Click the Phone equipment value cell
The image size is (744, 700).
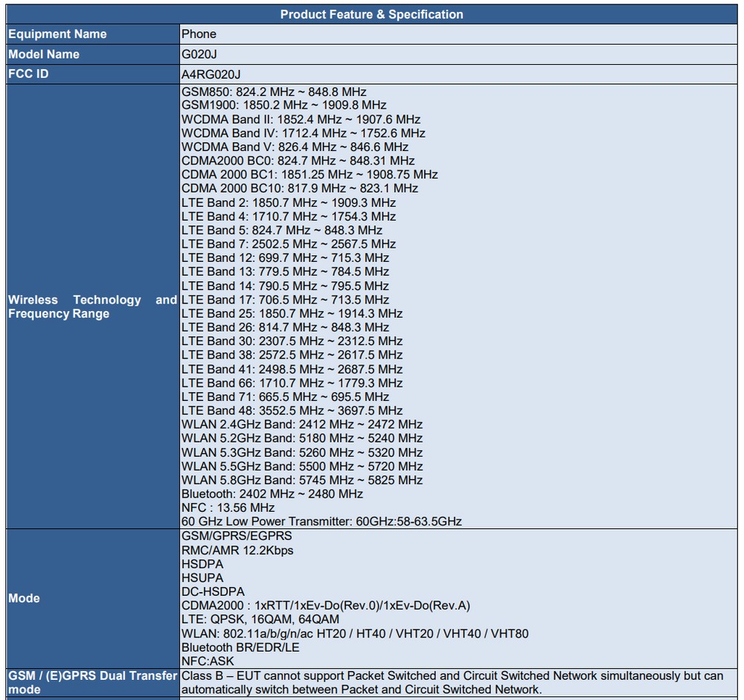click(199, 34)
